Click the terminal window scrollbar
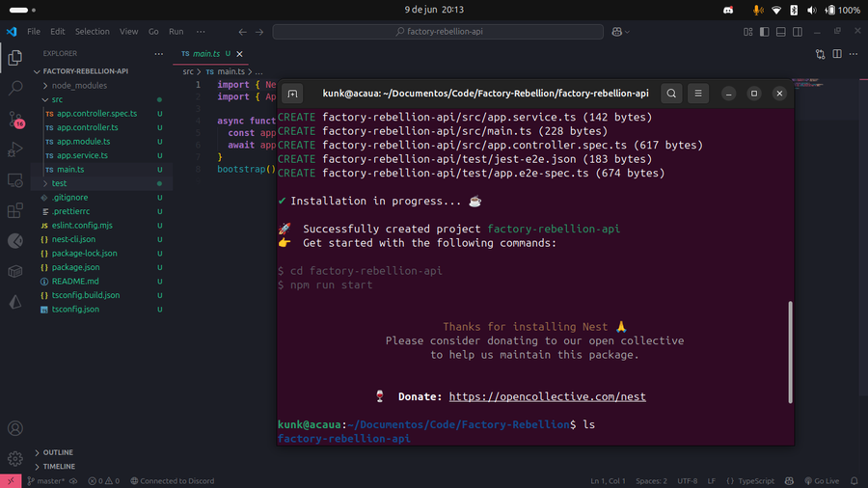The height and width of the screenshot is (488, 868). [790, 352]
